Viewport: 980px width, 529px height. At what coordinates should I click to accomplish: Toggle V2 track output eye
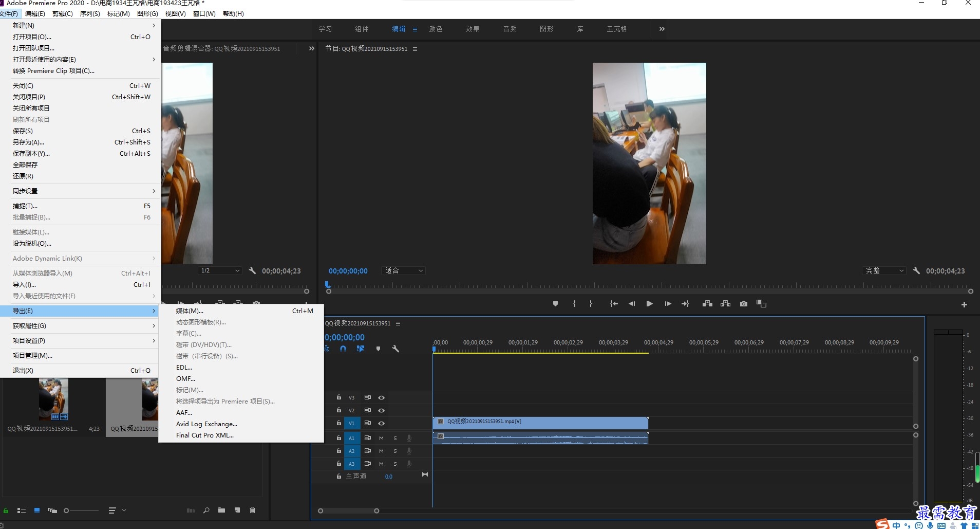(381, 410)
